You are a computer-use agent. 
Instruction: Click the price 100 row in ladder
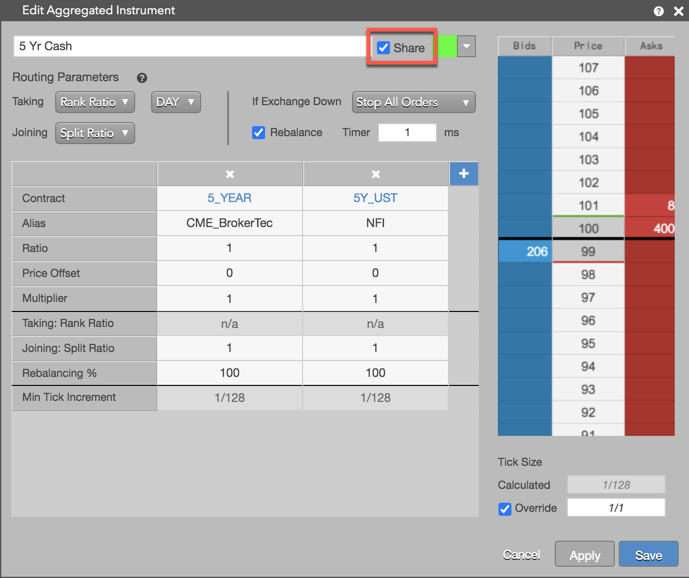point(588,229)
